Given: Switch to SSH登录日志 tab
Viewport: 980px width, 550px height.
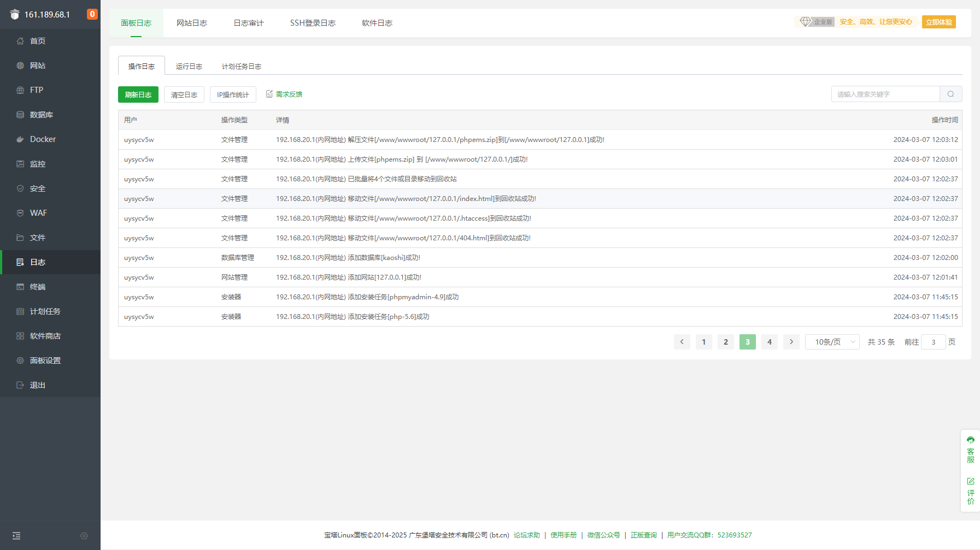Looking at the screenshot, I should pos(313,23).
